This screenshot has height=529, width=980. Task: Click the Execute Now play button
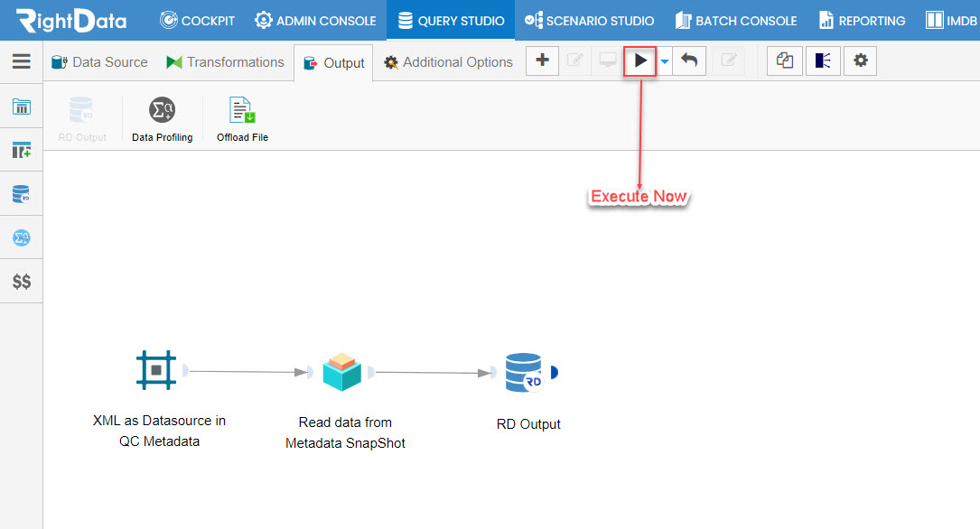tap(640, 61)
